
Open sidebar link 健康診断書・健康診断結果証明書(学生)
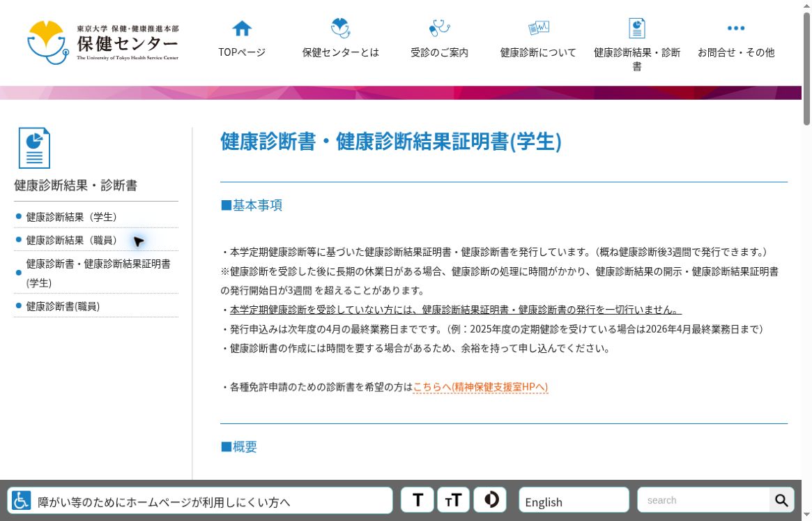(x=98, y=273)
